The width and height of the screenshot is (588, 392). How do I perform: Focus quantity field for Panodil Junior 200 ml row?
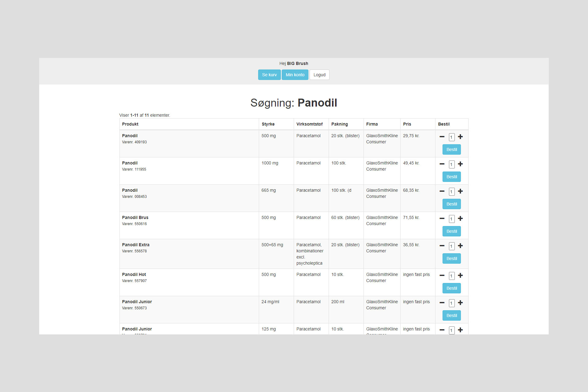pyautogui.click(x=451, y=303)
